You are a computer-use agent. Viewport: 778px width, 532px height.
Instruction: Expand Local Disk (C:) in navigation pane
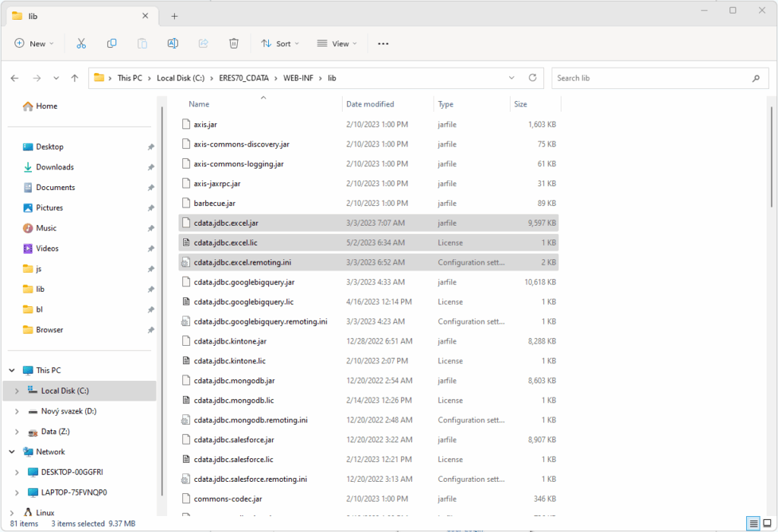click(x=17, y=391)
